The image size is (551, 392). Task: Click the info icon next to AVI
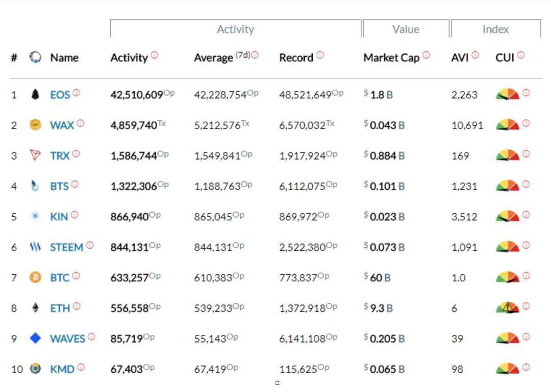click(475, 55)
